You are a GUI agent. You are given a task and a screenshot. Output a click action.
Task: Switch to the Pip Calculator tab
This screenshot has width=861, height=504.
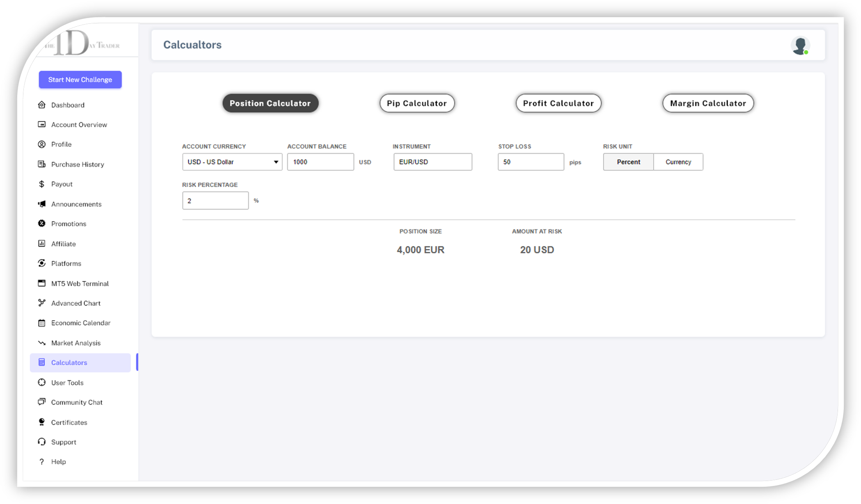417,103
